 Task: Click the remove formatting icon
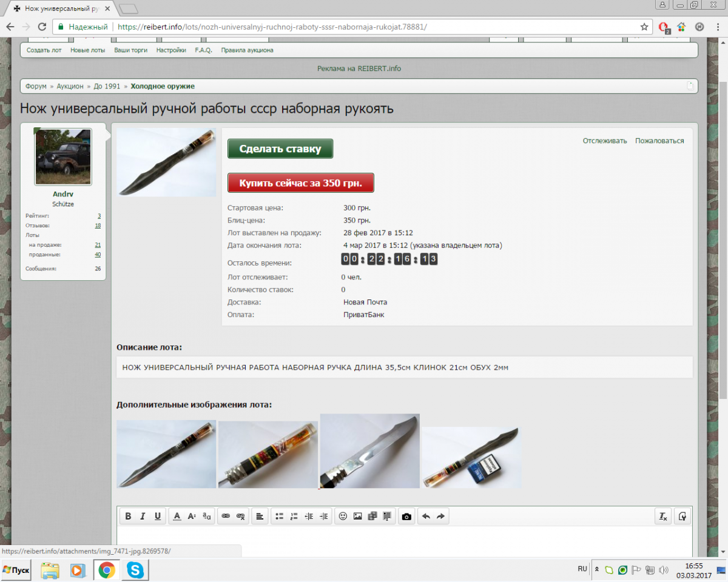tap(663, 517)
